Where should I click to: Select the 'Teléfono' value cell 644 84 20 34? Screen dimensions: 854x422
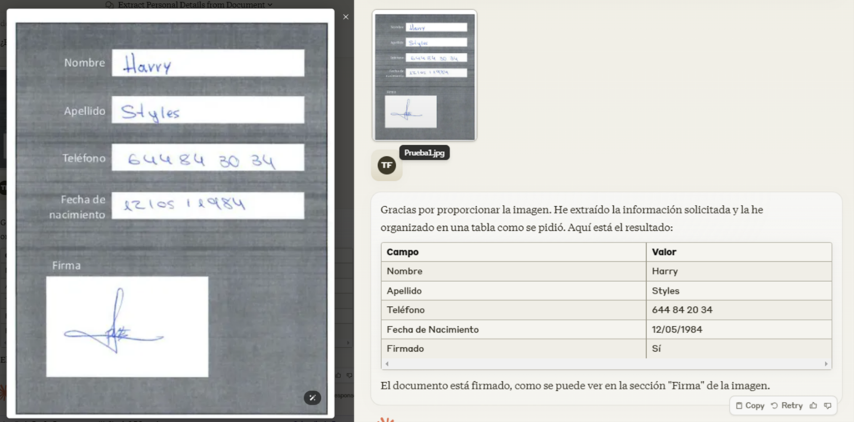pos(738,310)
